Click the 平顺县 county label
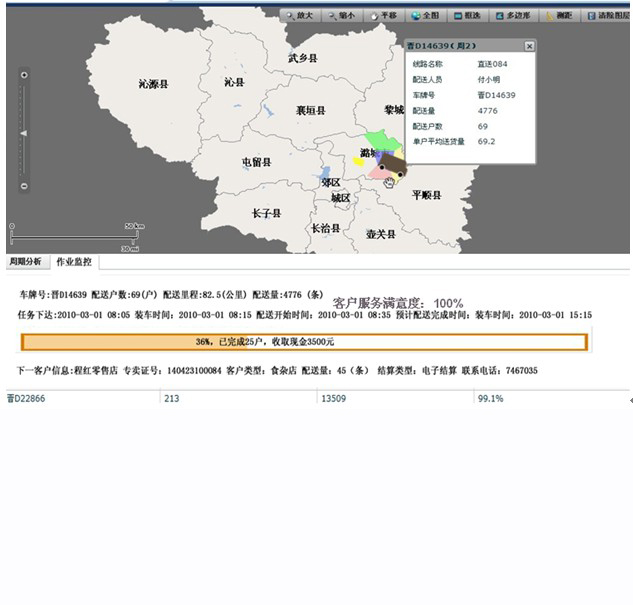633x605 pixels. click(x=427, y=195)
